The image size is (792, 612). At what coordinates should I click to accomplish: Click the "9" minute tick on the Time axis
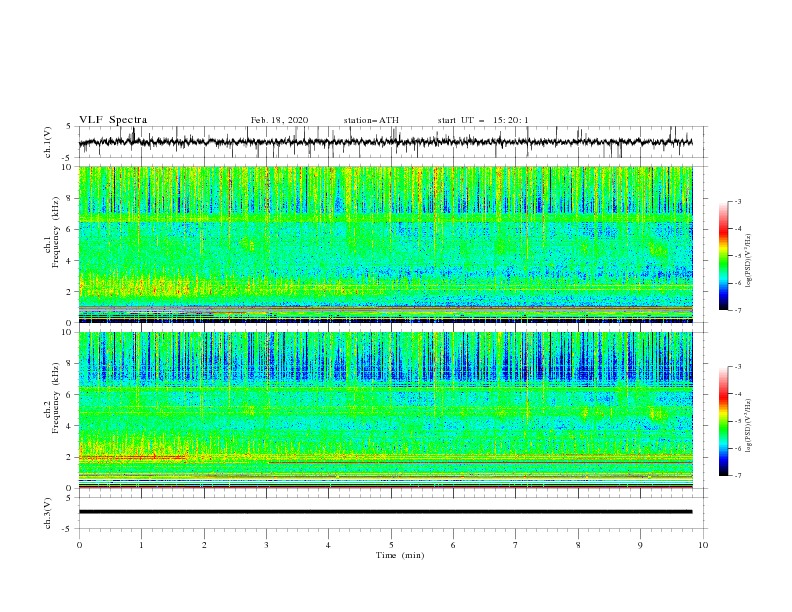tap(640, 545)
